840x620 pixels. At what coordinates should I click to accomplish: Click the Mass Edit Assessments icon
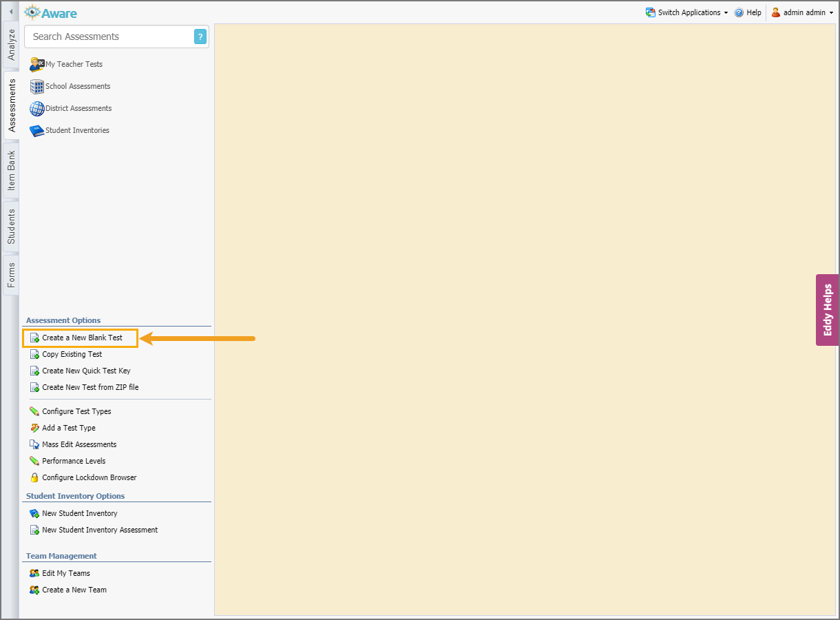(34, 444)
